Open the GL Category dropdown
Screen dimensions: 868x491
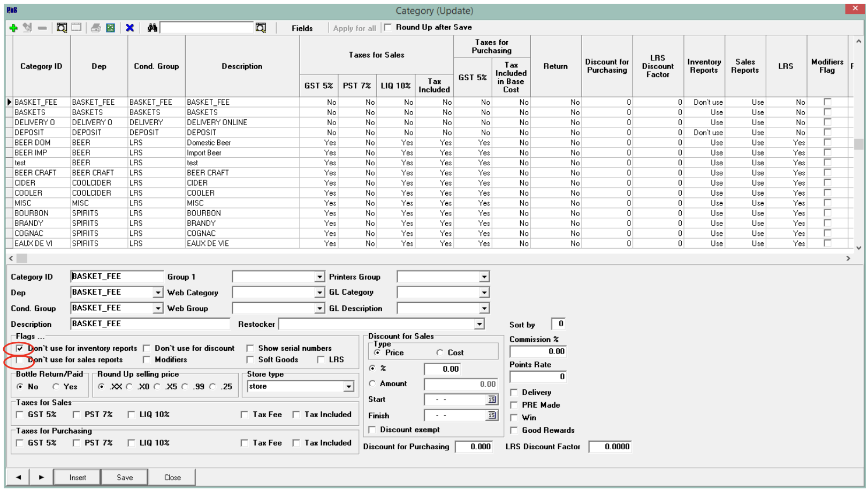tap(484, 293)
